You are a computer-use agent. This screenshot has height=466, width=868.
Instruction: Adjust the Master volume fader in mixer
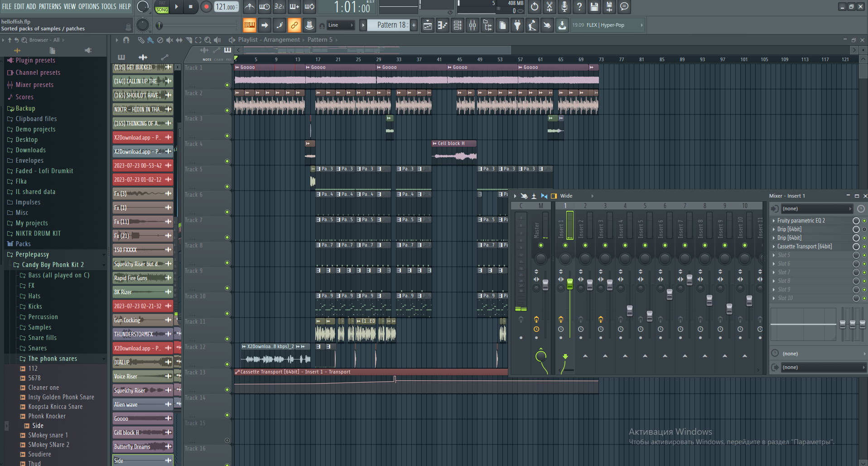click(545, 285)
